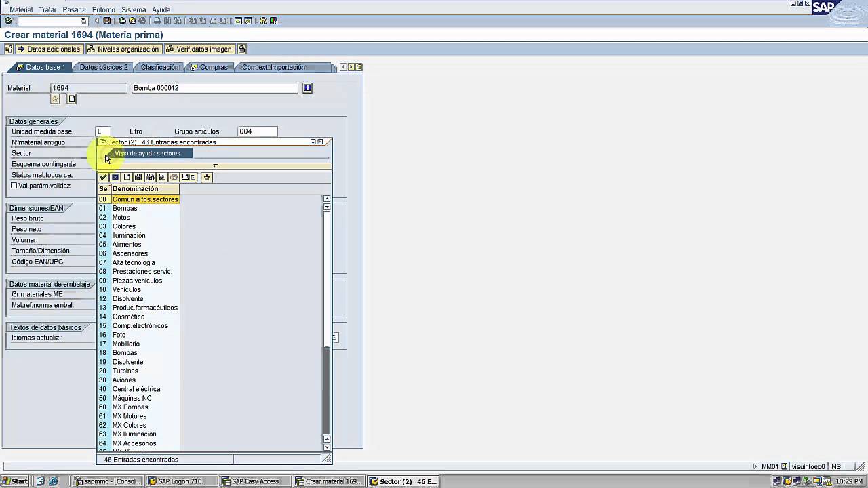The height and width of the screenshot is (488, 868).
Task: Click the personal value list icon in the Sector popup
Action: coord(207,177)
